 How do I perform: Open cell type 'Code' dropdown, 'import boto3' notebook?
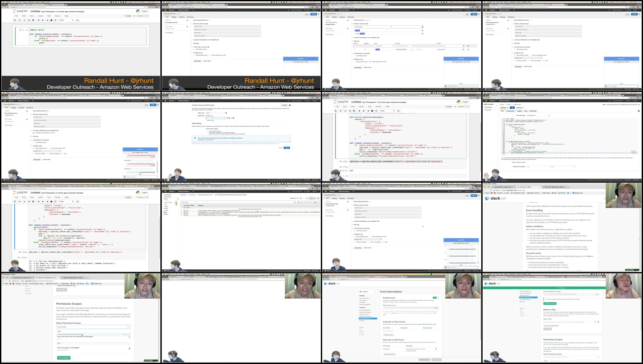66,20
